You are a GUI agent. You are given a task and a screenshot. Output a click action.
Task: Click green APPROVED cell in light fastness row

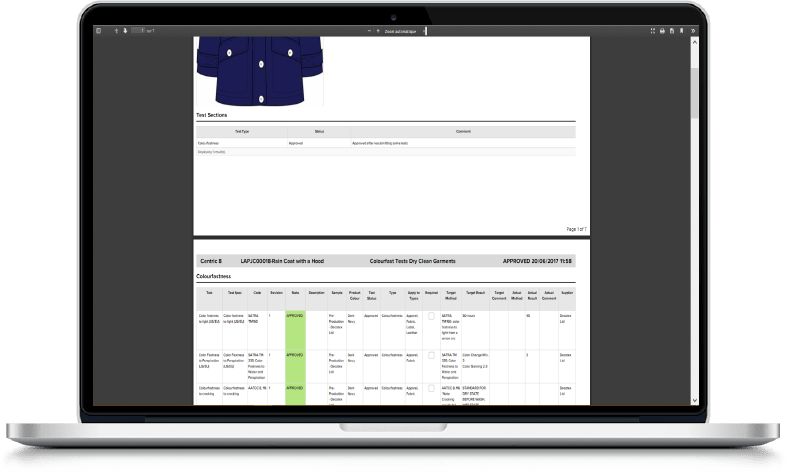(x=295, y=330)
